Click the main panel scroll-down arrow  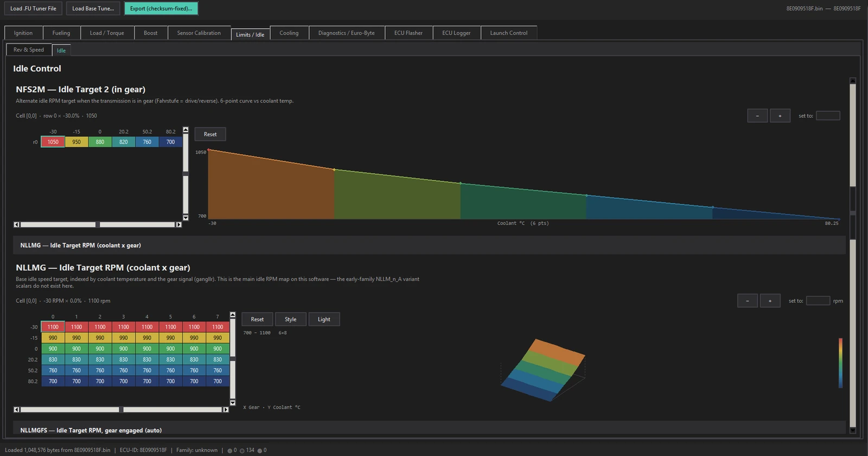pos(852,430)
